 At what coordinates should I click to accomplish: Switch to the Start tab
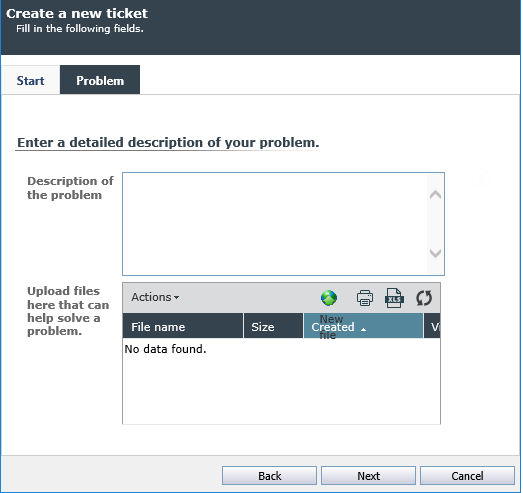point(30,80)
